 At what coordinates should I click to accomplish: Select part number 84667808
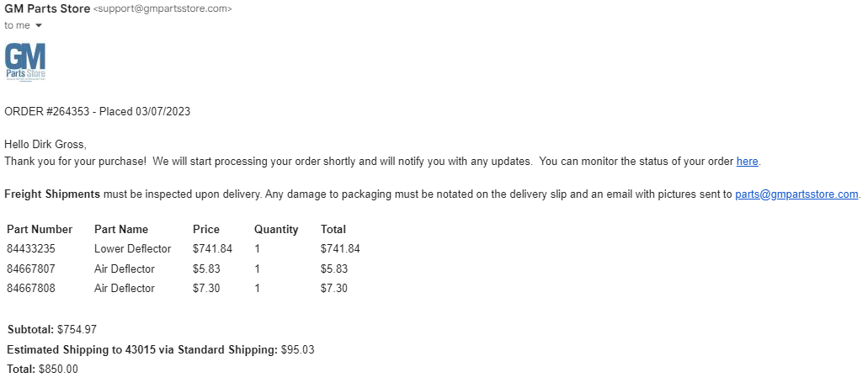[31, 288]
